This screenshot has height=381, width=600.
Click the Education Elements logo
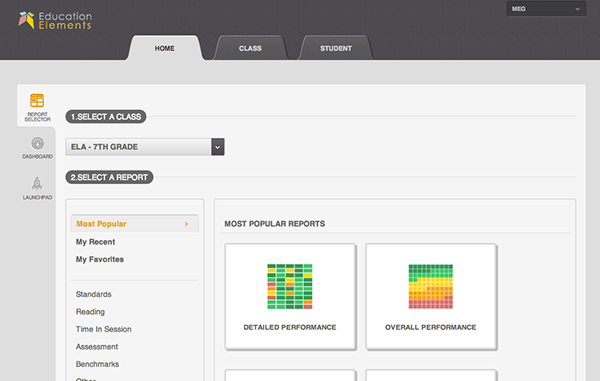pos(55,20)
